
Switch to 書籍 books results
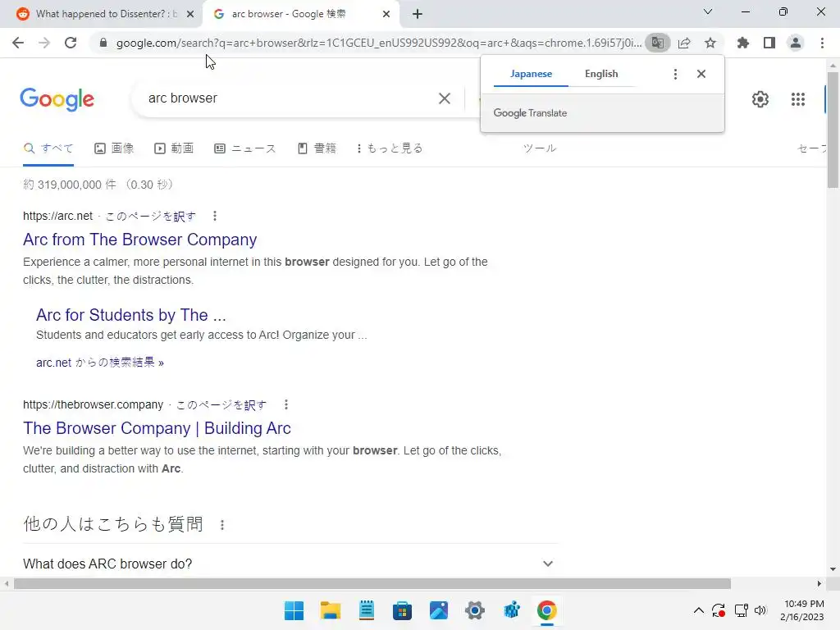(x=317, y=148)
